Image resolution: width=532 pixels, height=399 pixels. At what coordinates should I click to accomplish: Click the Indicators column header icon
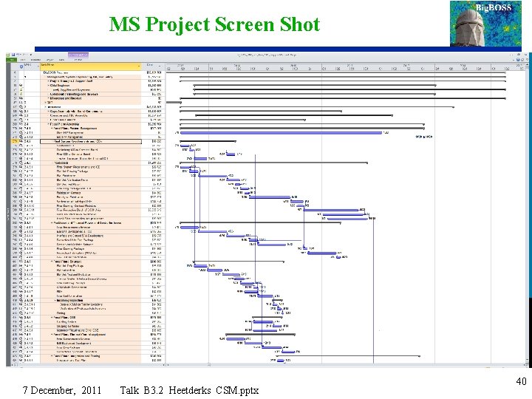21,66
